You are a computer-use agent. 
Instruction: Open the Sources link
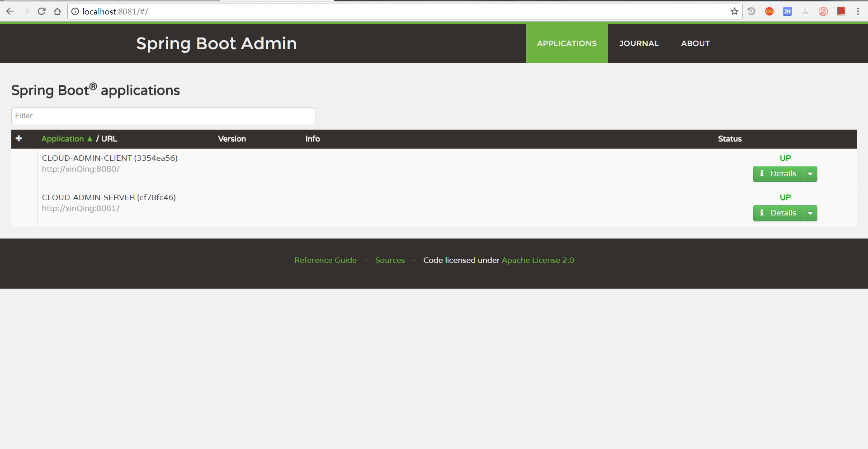[x=390, y=260]
